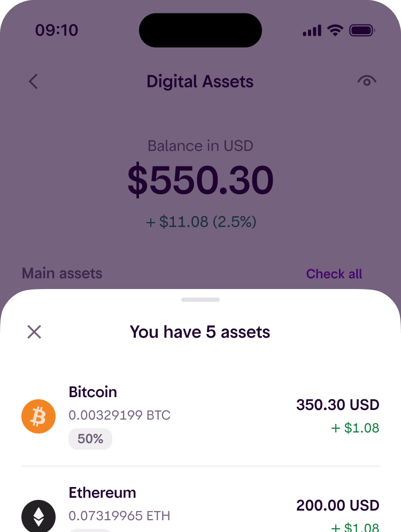The image size is (401, 532).
Task: Tap the 0.00329199 BTC amount
Action: tap(120, 415)
